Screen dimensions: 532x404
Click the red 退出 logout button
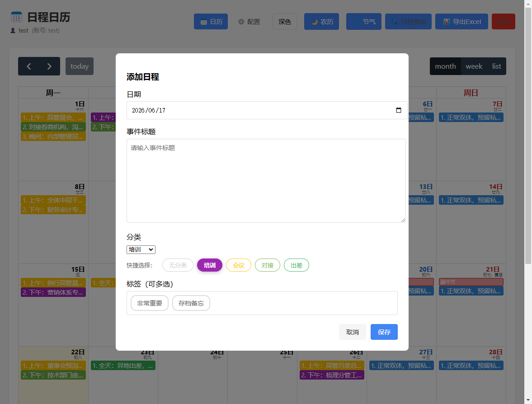click(504, 21)
